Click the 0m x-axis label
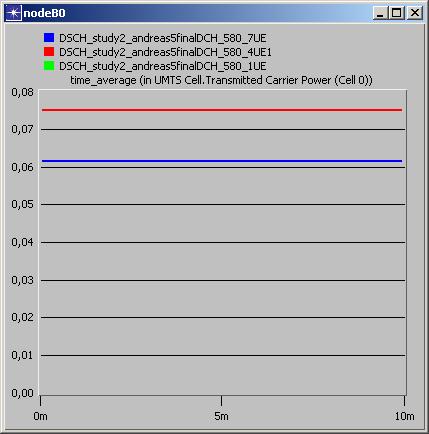Screen dimensions: 429x434 [x=40, y=416]
